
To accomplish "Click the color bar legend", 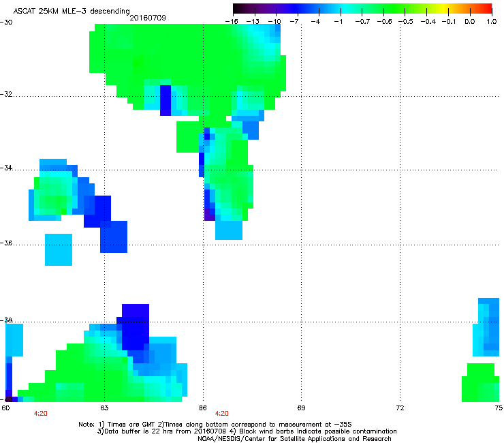I will coord(362,9).
